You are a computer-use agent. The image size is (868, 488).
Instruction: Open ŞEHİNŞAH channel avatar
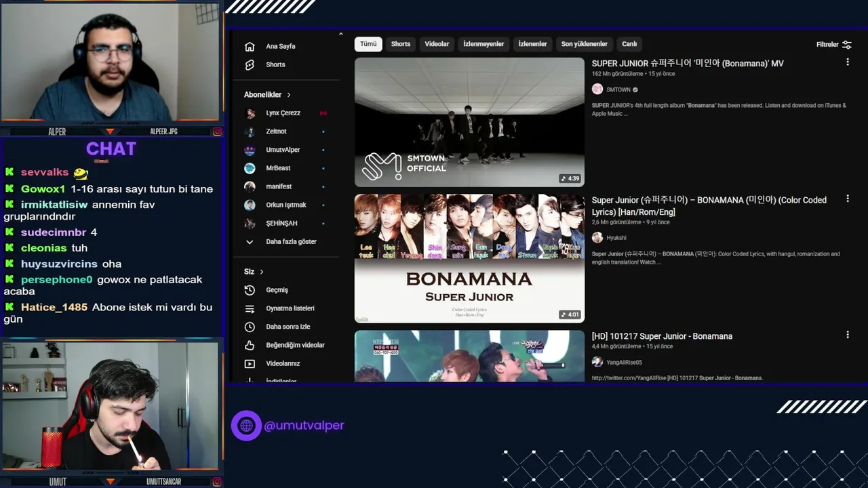(250, 223)
